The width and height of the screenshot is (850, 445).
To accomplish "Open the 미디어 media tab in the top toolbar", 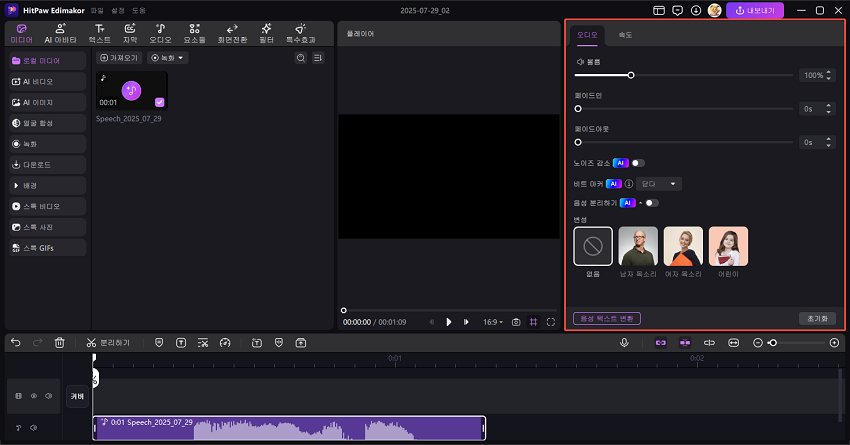I will tap(22, 34).
